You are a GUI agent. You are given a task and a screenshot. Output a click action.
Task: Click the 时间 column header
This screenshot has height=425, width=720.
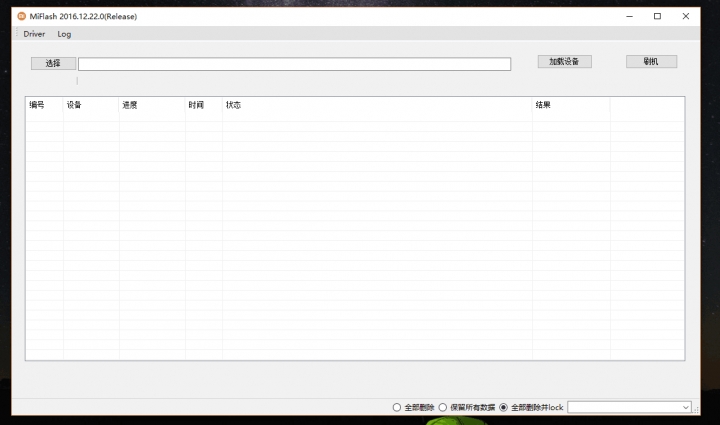[204, 105]
